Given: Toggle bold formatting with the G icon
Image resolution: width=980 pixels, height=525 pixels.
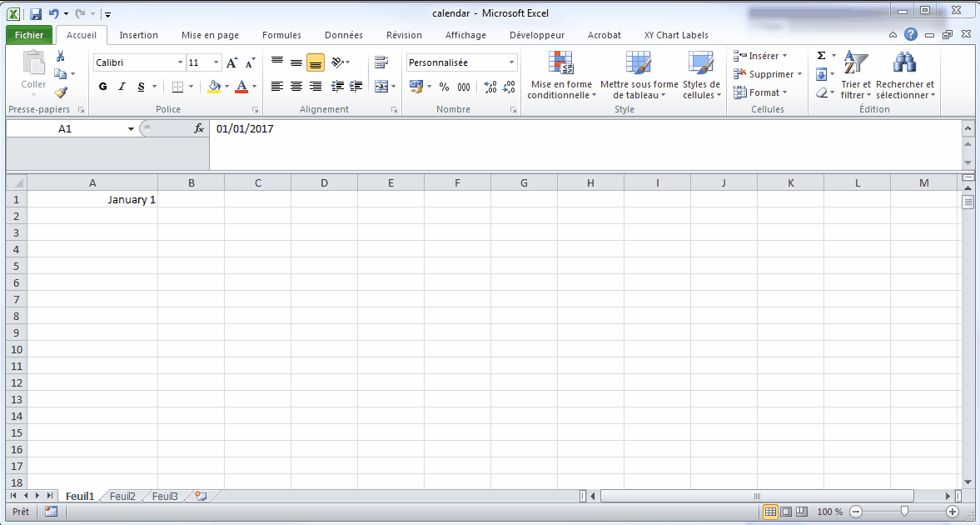Looking at the screenshot, I should pos(102,87).
